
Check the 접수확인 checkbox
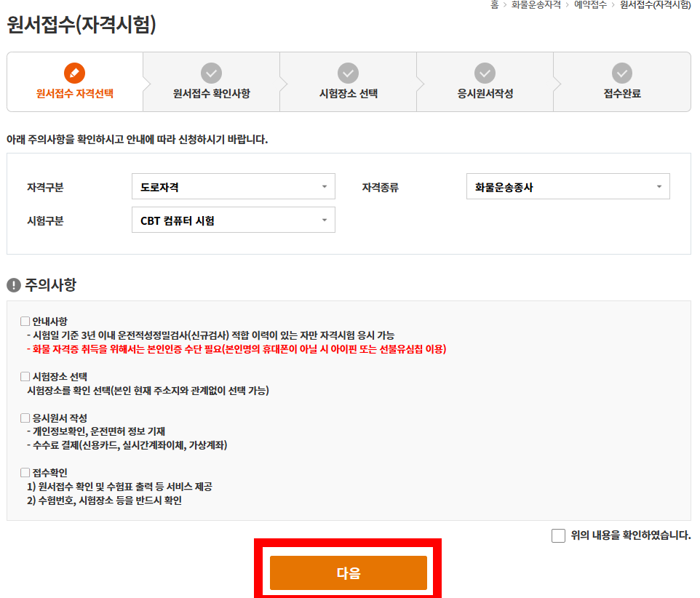tap(25, 473)
